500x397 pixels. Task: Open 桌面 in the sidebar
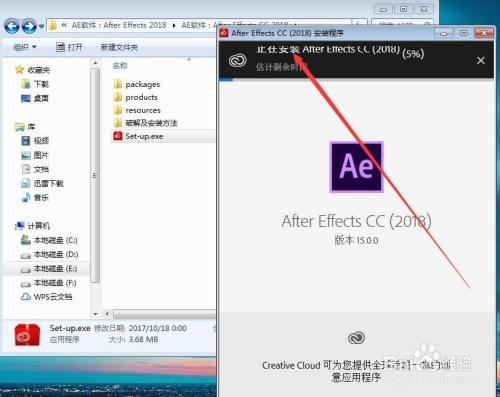(x=35, y=98)
